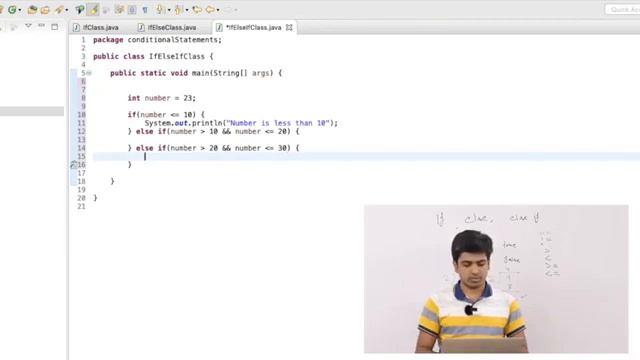The height and width of the screenshot is (360, 640).
Task: Select highlighted row in left panel
Action: click(32, 111)
